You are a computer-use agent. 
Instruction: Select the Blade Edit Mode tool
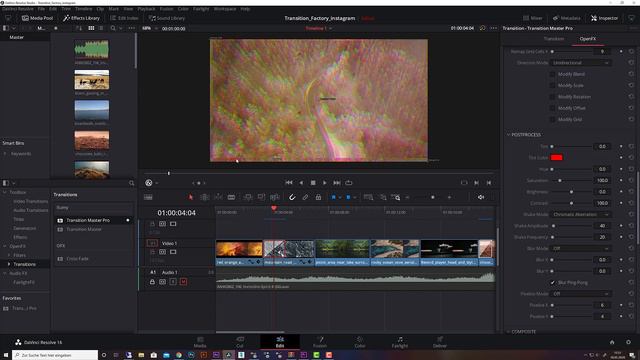pos(231,197)
